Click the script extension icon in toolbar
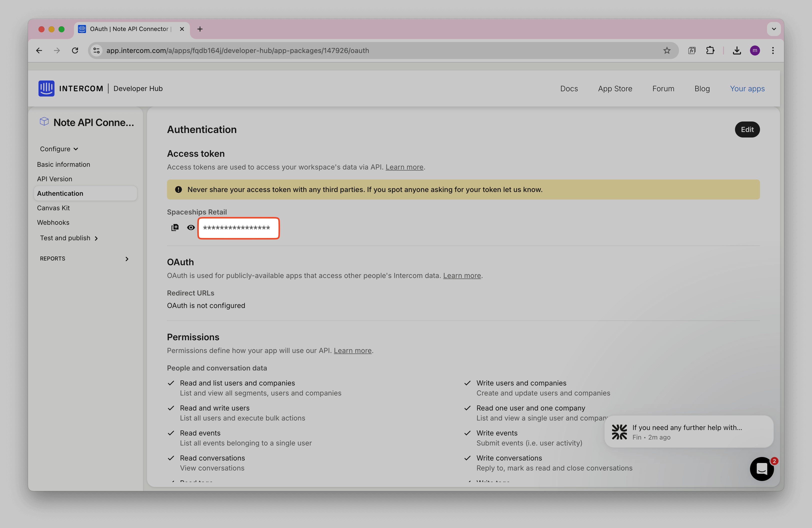Image resolution: width=812 pixels, height=528 pixels. 691,50
